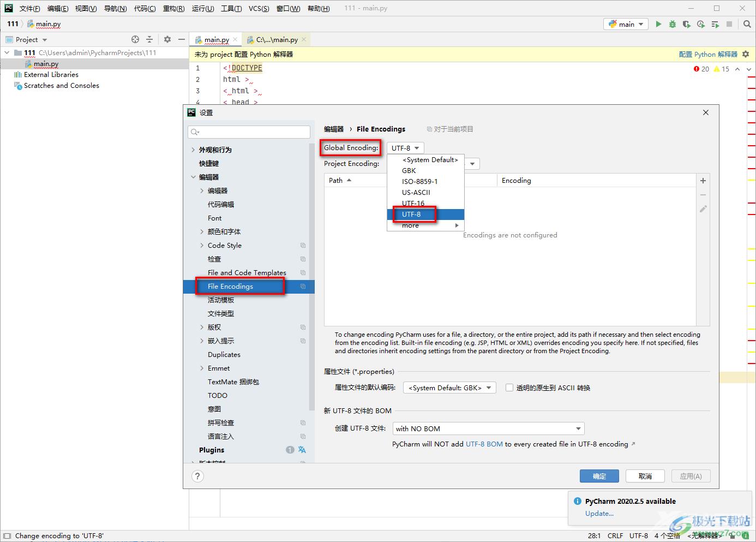Click the 确定 button
Viewport: 756px width, 542px height.
[599, 476]
